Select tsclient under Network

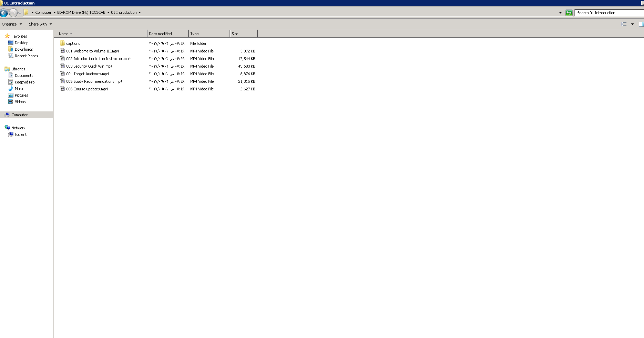point(21,135)
